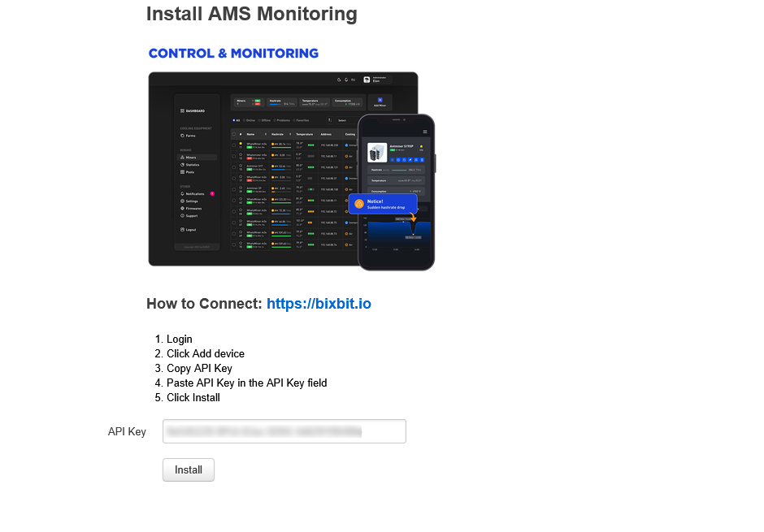Click the 'API Key' field label
This screenshot has height=532, width=764.
pyautogui.click(x=127, y=432)
